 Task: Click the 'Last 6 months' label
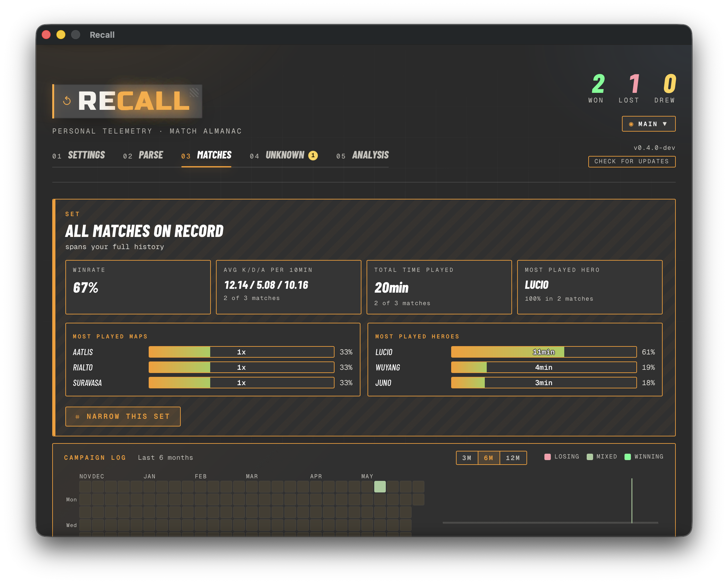[165, 458]
